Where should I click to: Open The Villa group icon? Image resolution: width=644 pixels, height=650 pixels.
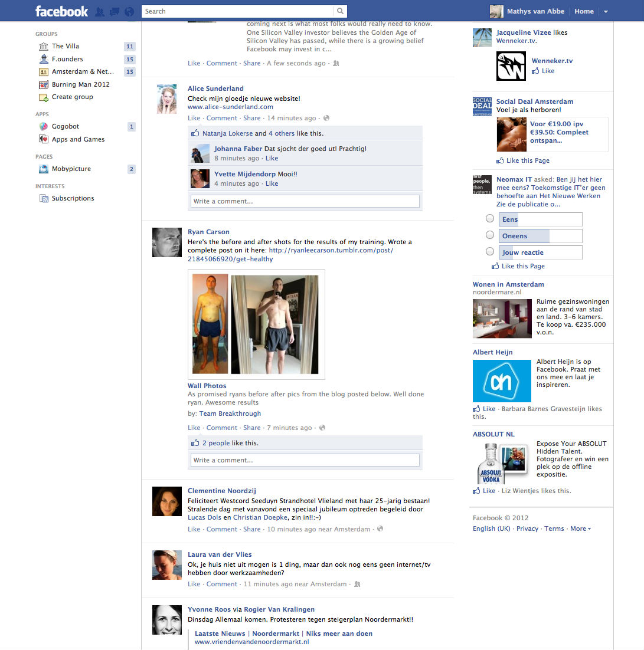(x=44, y=46)
